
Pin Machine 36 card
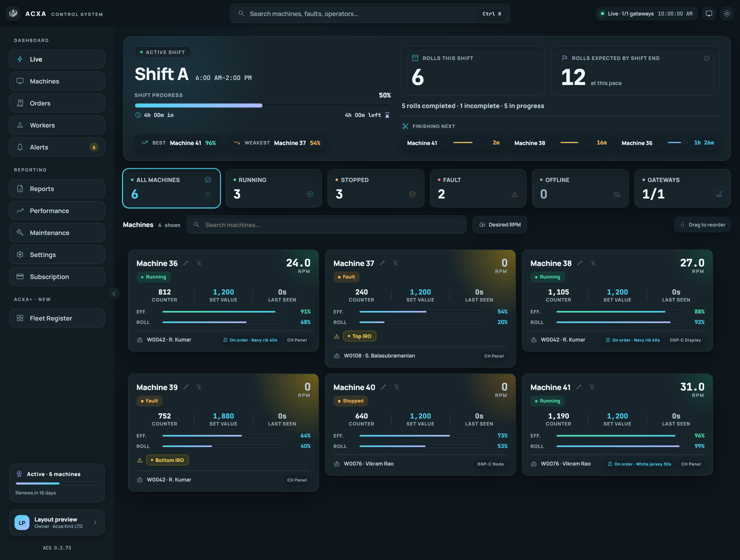(x=199, y=263)
